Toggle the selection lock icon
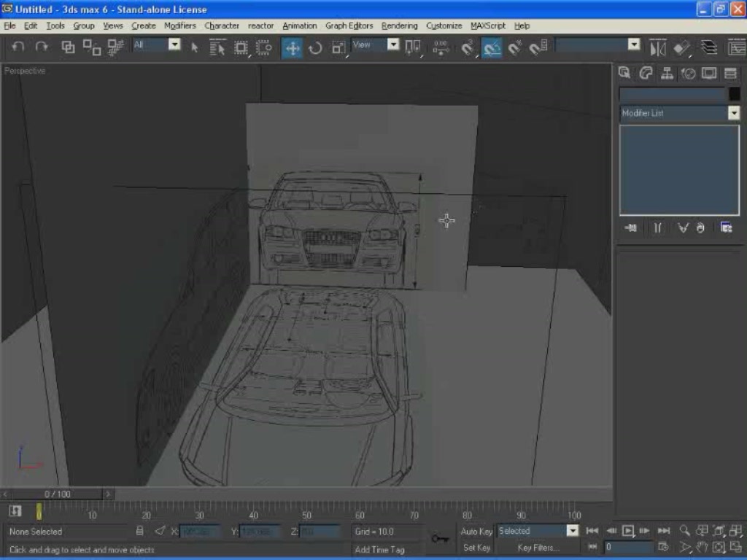 pos(140,531)
